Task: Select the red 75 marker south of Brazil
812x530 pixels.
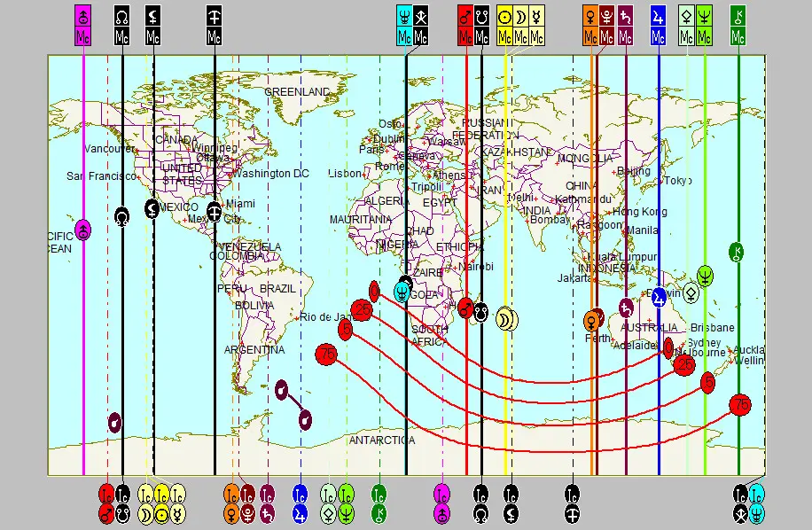Action: click(x=325, y=355)
